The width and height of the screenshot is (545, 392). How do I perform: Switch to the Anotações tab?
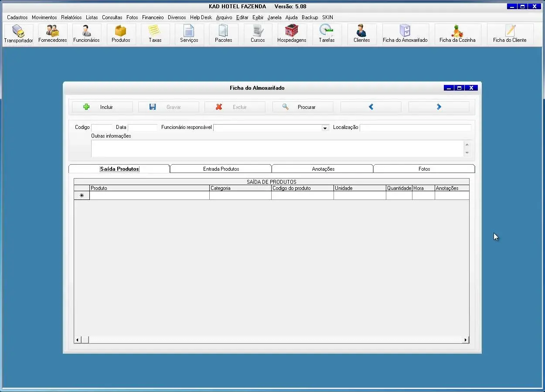323,169
